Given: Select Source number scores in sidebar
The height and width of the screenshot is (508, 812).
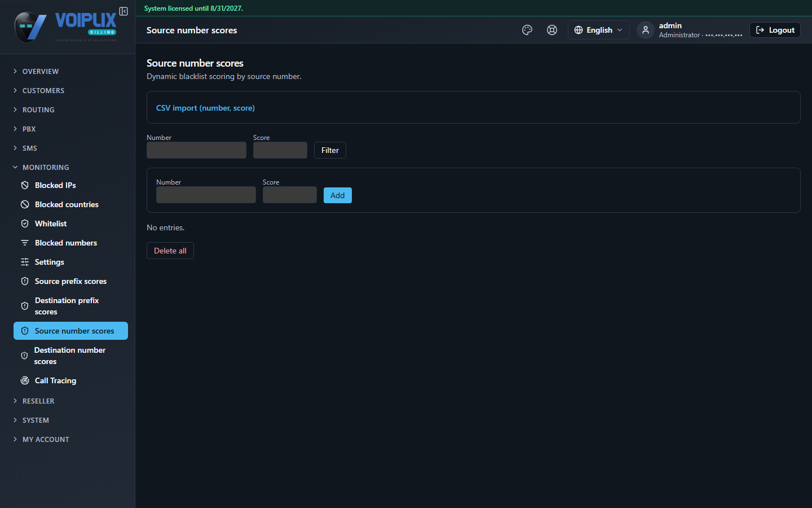Looking at the screenshot, I should coord(70,331).
